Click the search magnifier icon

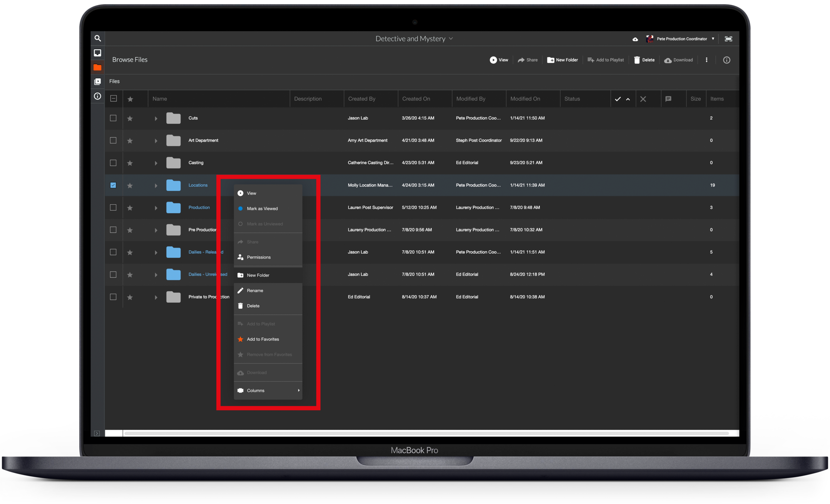tap(98, 38)
